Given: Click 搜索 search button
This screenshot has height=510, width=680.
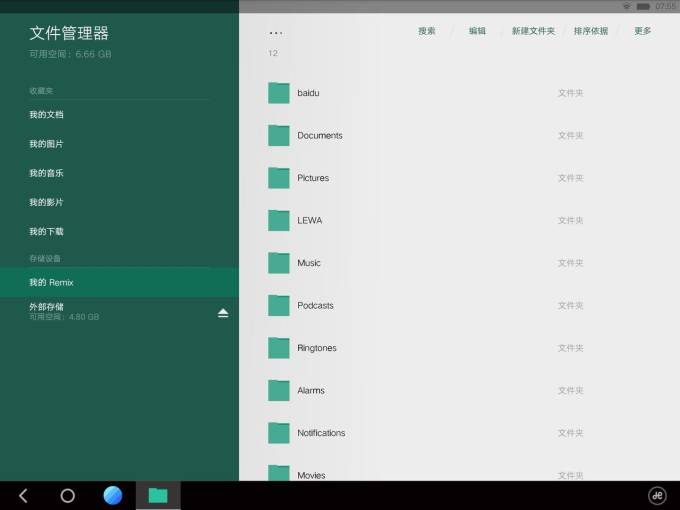Looking at the screenshot, I should [x=427, y=31].
